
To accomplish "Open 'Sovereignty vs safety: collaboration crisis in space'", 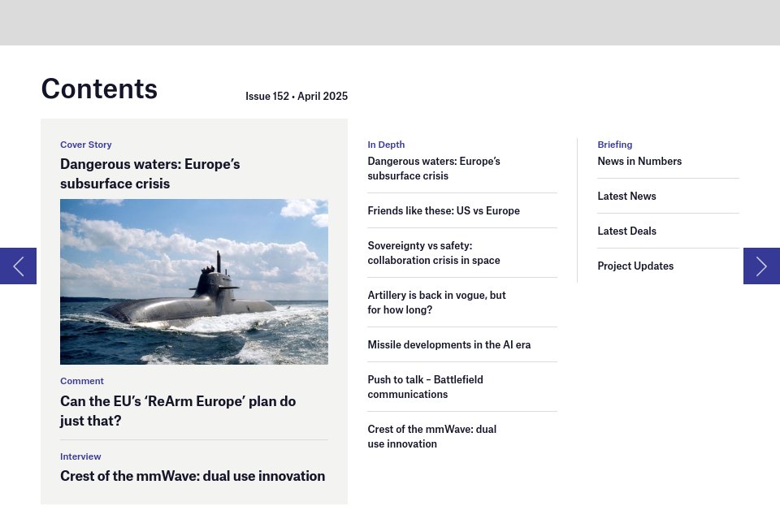I will 434,253.
